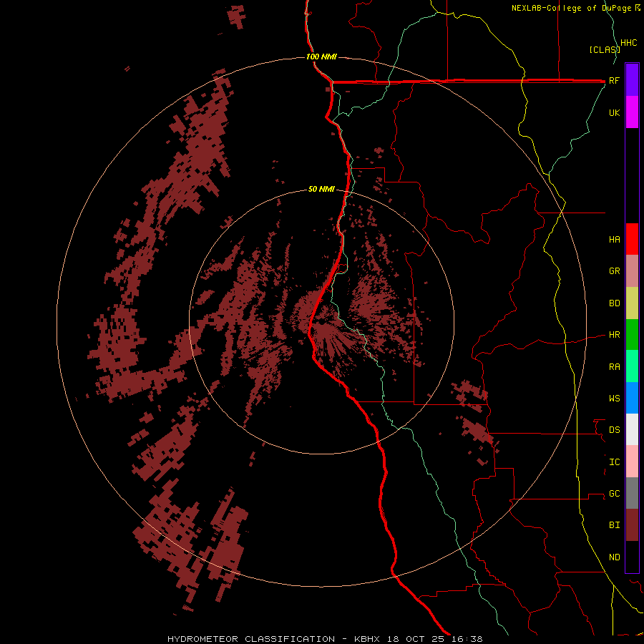
Task: Click the purple RF legend swatch
Action: click(x=632, y=80)
